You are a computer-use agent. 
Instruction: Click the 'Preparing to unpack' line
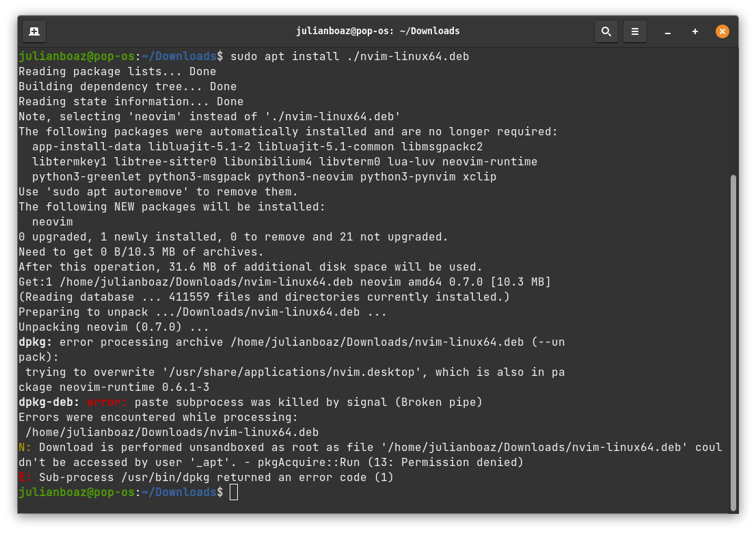tap(202, 312)
